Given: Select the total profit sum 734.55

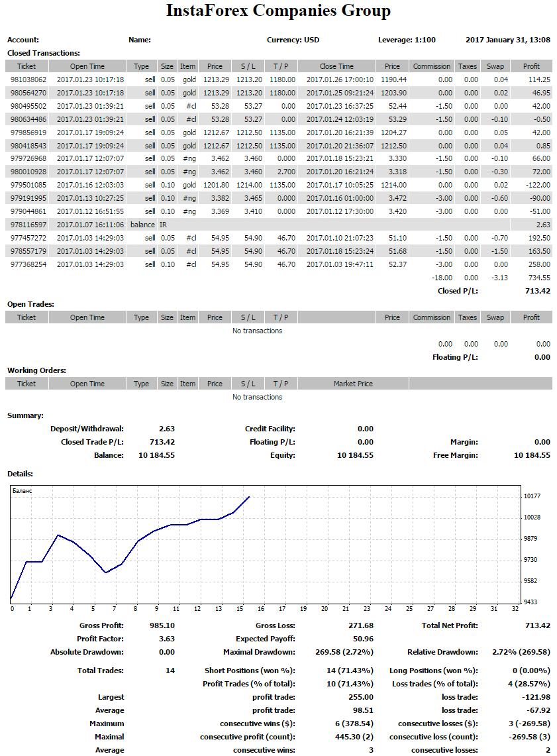Looking at the screenshot, I should click(x=539, y=278).
